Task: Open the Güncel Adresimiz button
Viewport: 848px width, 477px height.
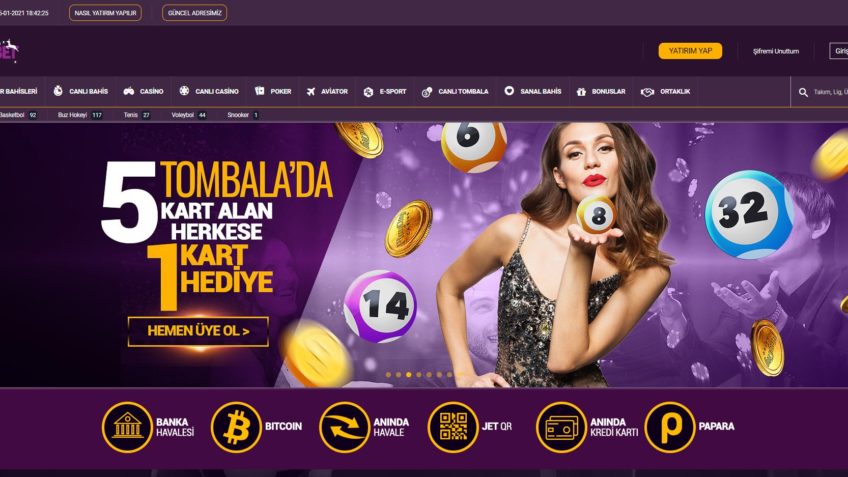Action: tap(195, 13)
